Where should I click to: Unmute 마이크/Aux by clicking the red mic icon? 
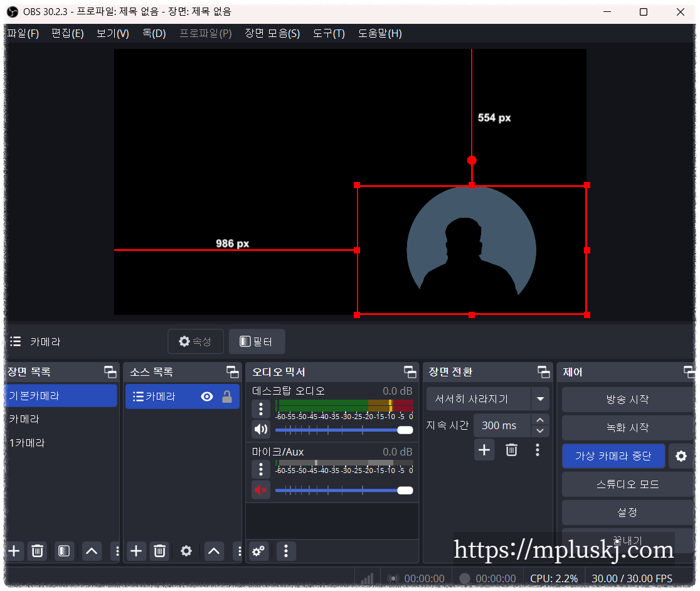click(260, 489)
